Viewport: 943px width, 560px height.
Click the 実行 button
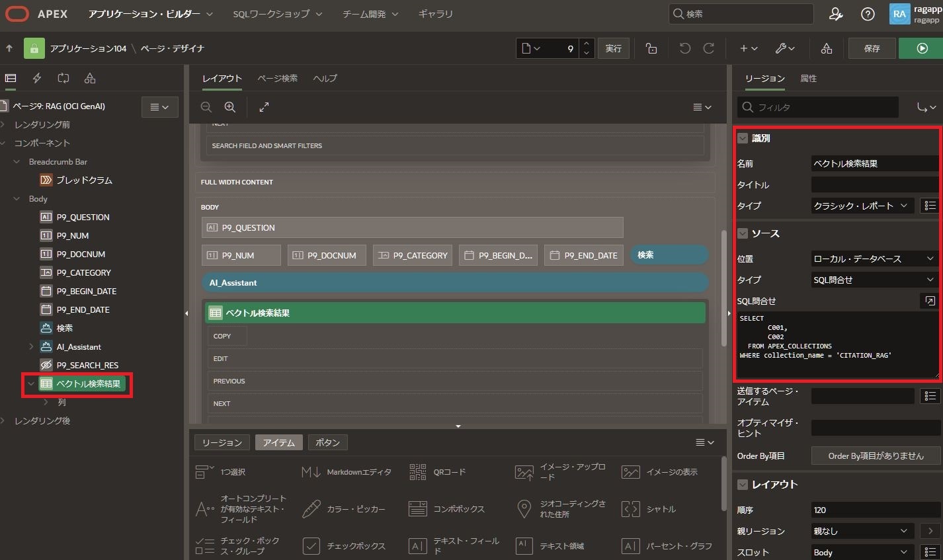coord(614,48)
